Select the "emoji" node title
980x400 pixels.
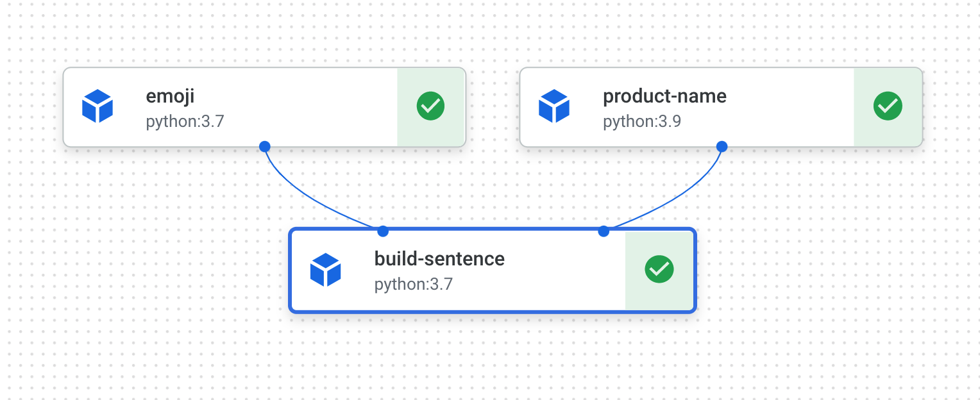click(170, 96)
